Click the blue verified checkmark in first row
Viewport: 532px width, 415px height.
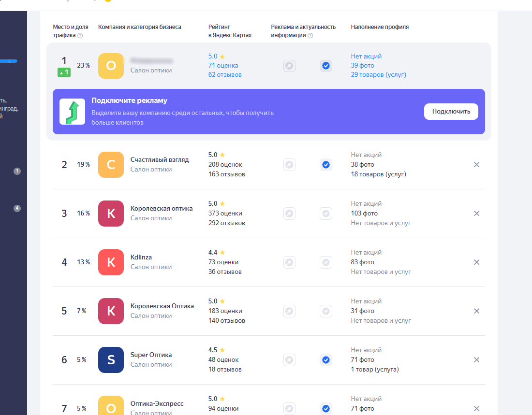(326, 66)
